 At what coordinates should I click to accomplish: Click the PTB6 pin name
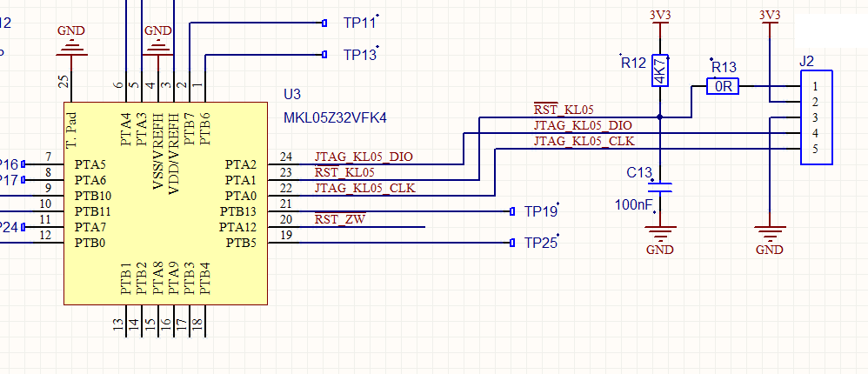(x=204, y=130)
